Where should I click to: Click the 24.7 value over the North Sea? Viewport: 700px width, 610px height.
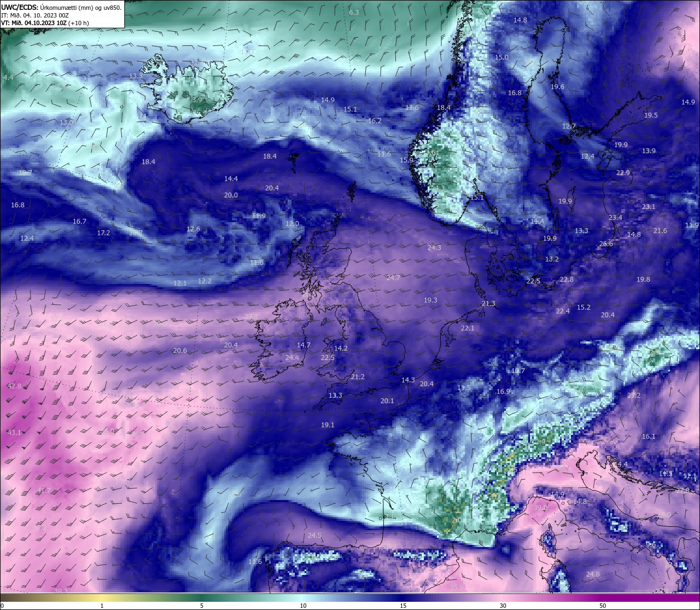(x=393, y=277)
